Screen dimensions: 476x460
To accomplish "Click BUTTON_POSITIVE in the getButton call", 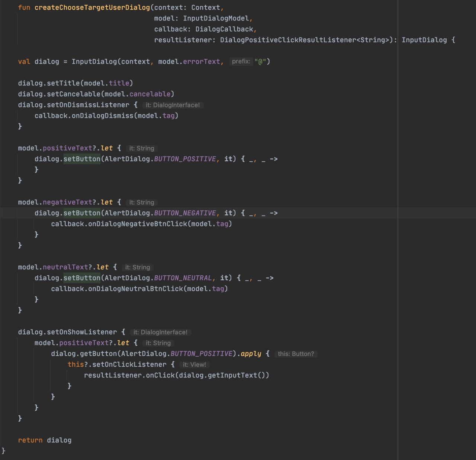I will tap(202, 354).
